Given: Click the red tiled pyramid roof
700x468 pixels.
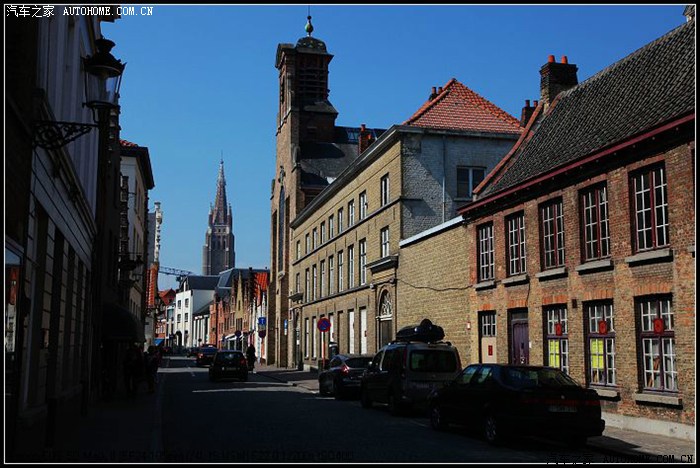Looking at the screenshot, I should 460,108.
